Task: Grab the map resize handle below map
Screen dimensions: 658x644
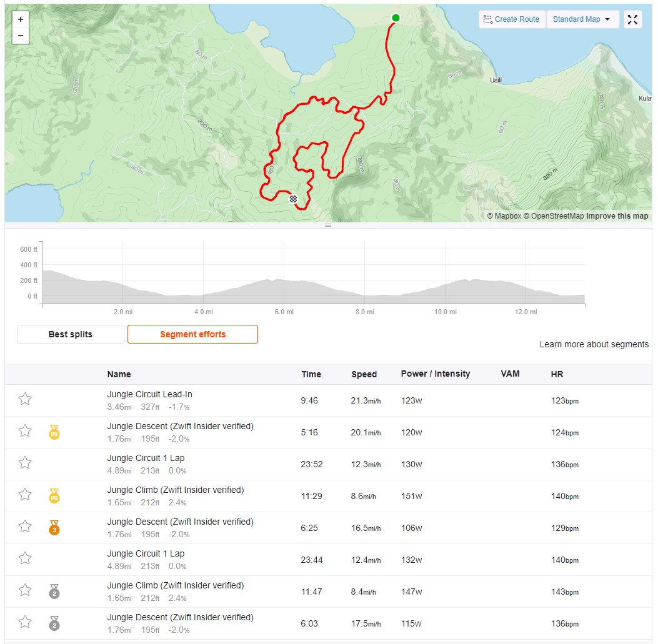Action: pyautogui.click(x=328, y=225)
